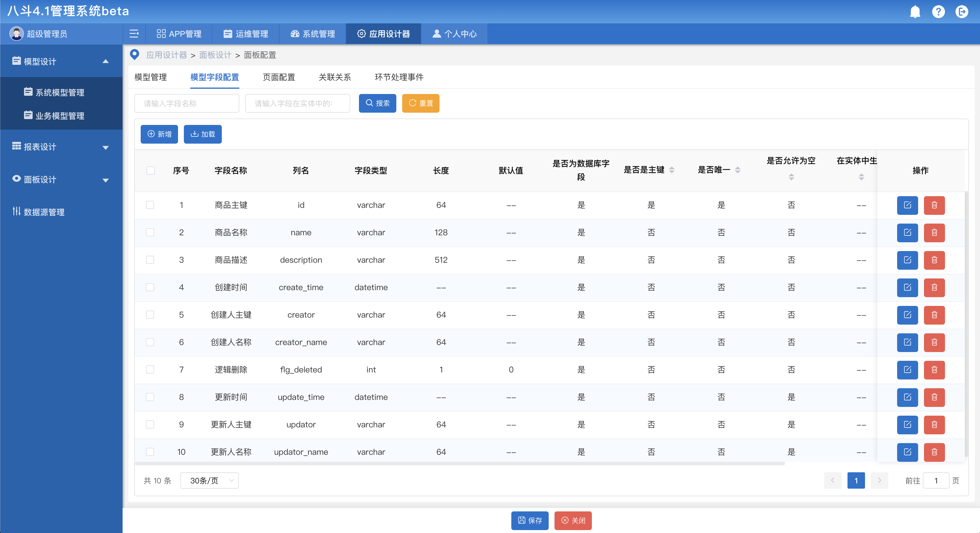Delete the updator_name row
The height and width of the screenshot is (533, 980).
pyautogui.click(x=934, y=452)
